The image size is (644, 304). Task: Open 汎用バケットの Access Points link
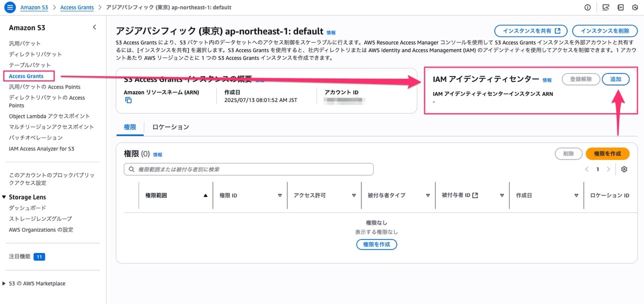(44, 87)
